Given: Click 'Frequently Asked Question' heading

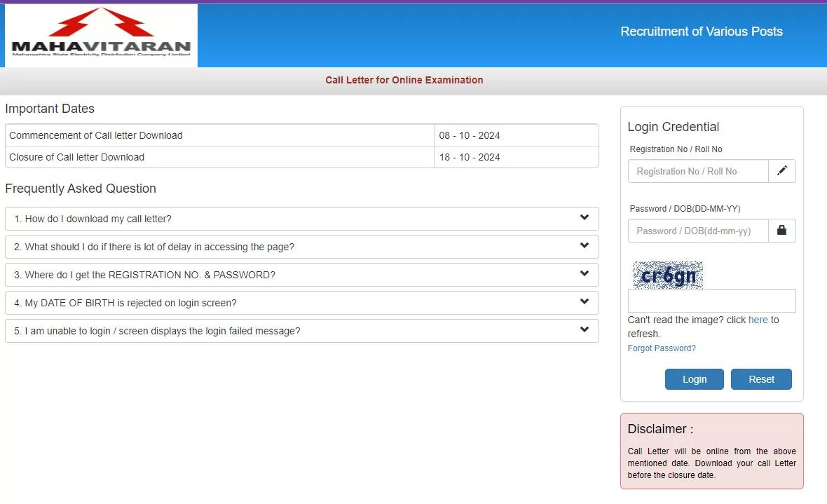Looking at the screenshot, I should (x=81, y=189).
